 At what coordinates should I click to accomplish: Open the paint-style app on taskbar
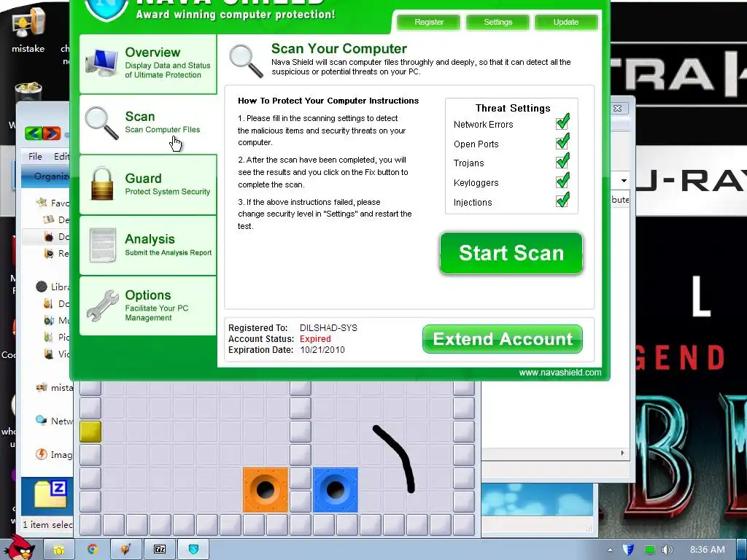tap(125, 550)
